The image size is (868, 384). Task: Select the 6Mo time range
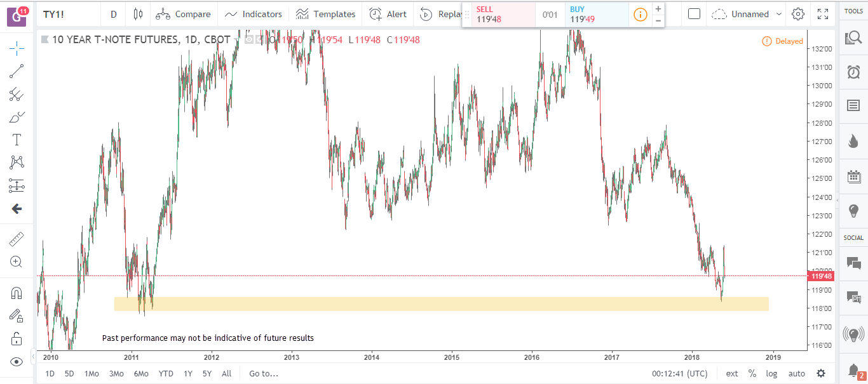(x=140, y=373)
